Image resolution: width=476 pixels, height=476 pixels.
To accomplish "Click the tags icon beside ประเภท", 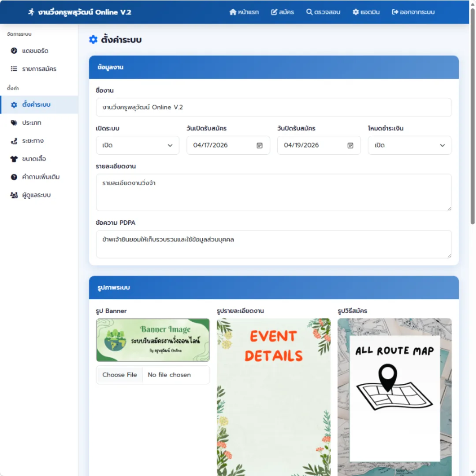I will pyautogui.click(x=14, y=123).
